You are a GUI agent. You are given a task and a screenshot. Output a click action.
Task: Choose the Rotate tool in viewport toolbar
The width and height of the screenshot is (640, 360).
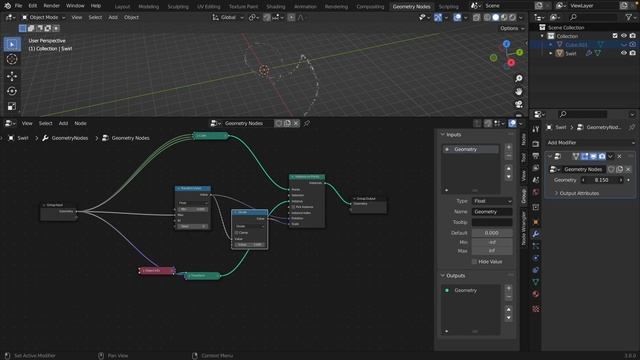pos(12,91)
